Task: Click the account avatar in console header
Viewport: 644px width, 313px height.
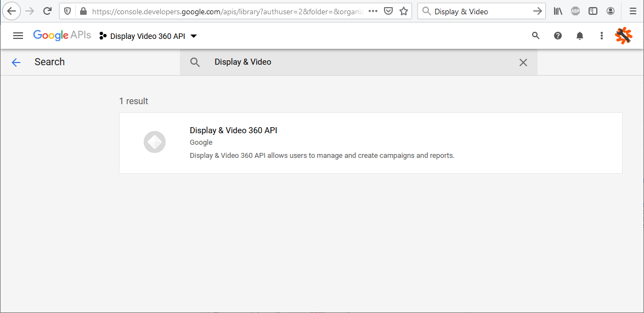Action: tap(624, 36)
